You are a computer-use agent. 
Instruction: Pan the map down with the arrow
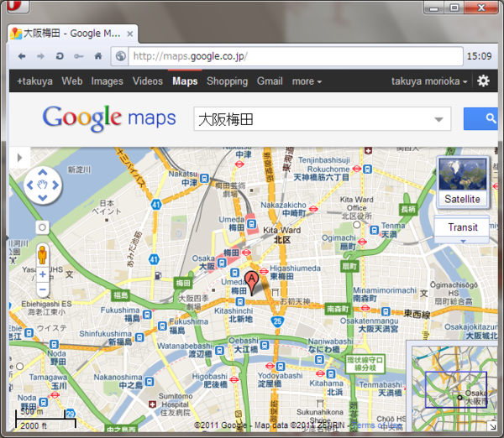[x=43, y=197]
